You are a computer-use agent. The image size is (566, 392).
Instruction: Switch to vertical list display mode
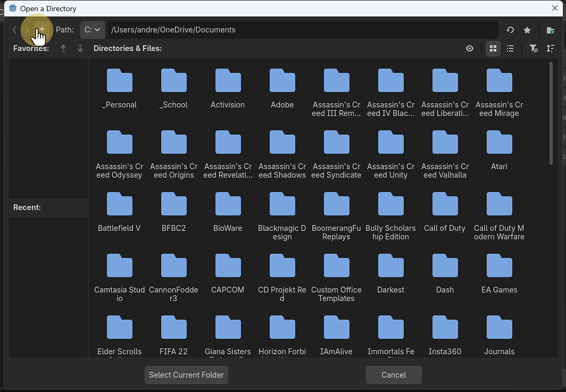click(510, 48)
